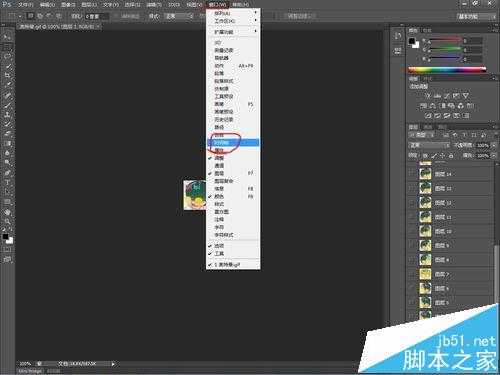Viewport: 500px width, 375px height.
Task: Add a Hue/Saturation adjustment
Action: 423,106
